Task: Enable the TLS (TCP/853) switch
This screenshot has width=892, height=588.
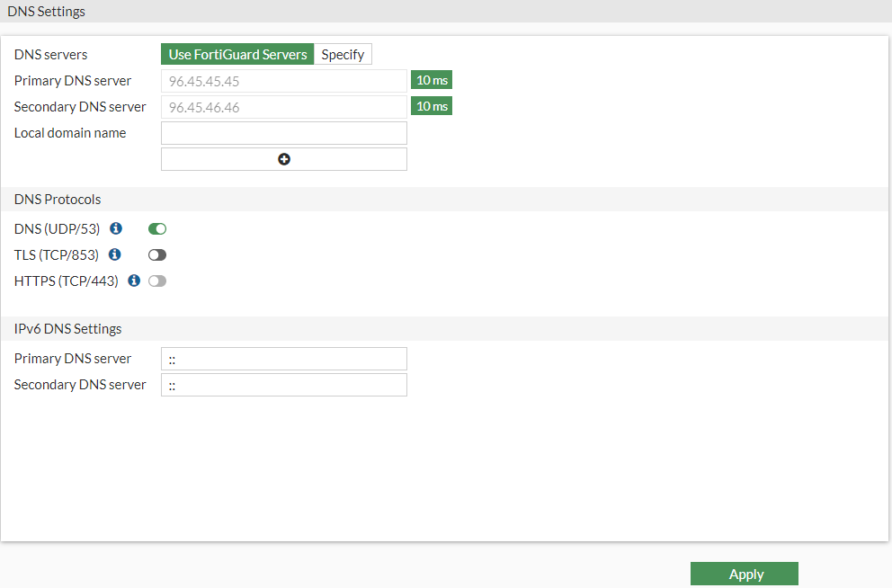Action: click(157, 254)
